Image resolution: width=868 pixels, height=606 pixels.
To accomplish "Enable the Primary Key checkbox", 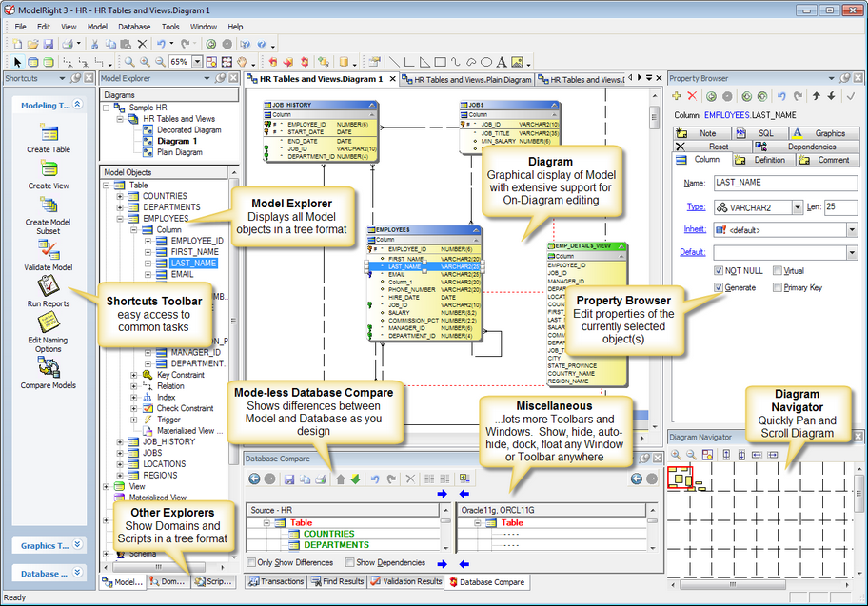I will click(x=776, y=285).
